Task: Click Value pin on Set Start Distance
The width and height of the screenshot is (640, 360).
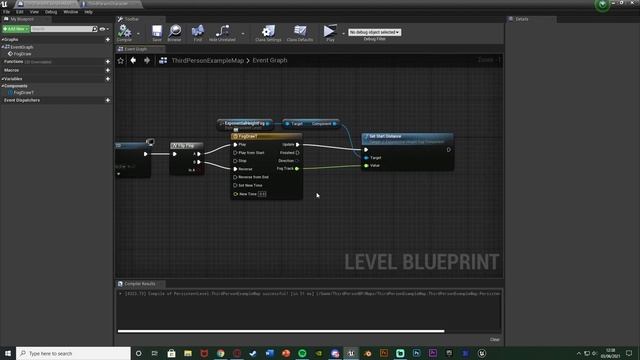Action: pos(367,165)
